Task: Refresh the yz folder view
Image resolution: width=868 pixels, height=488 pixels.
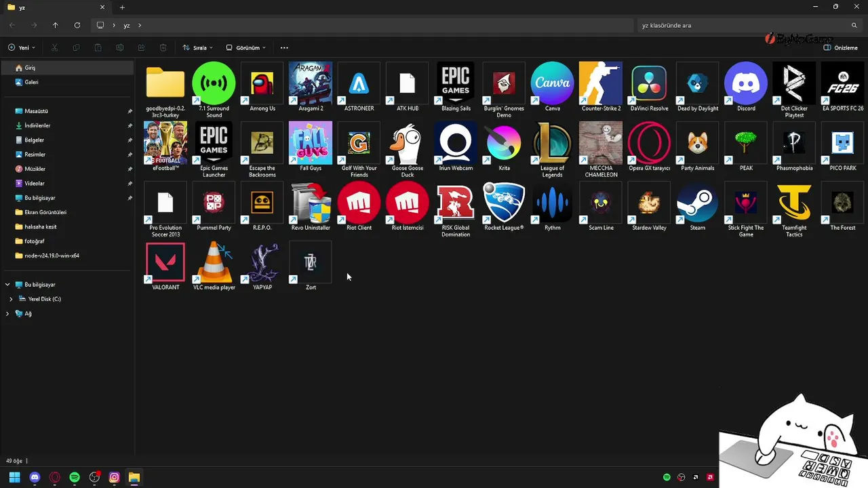Action: tap(77, 25)
